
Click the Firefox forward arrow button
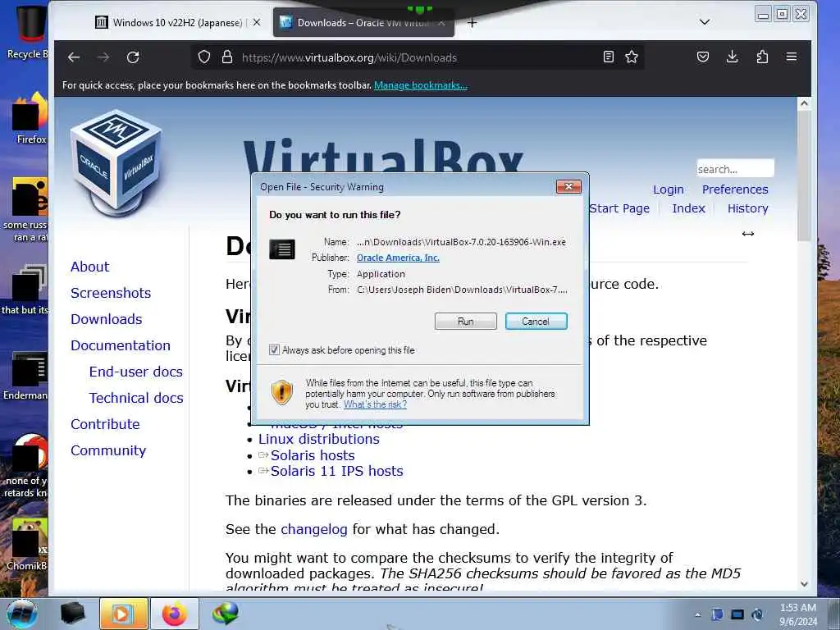[103, 57]
